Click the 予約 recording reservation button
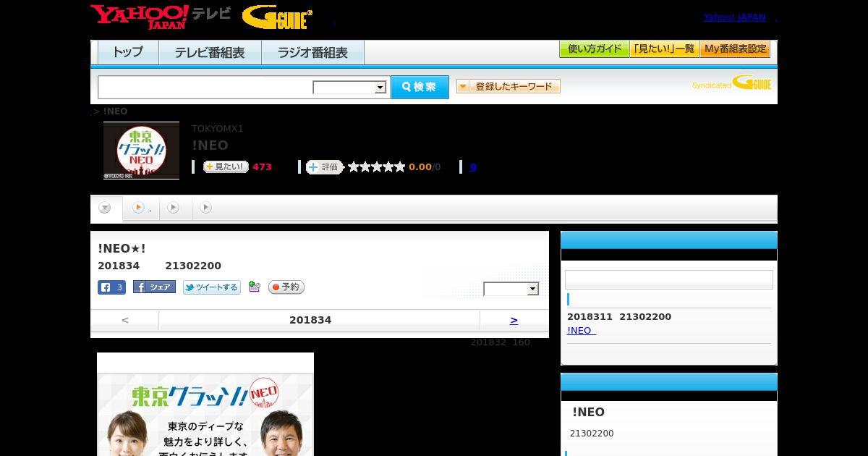868x456 pixels. [286, 287]
